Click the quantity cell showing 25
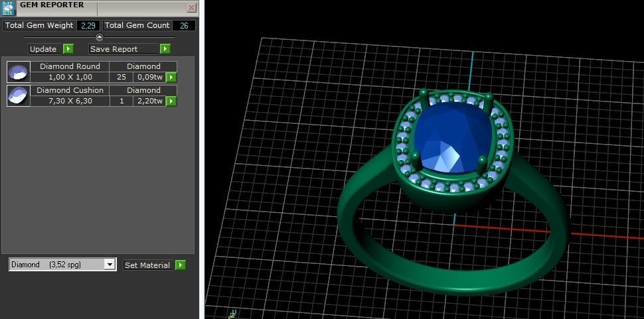This screenshot has height=319, width=644. (x=121, y=77)
